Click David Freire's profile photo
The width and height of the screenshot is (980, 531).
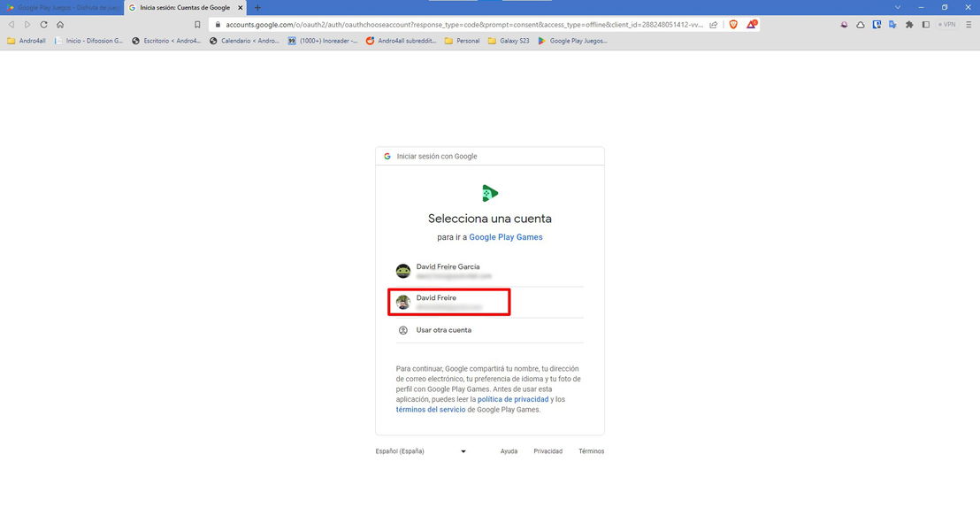point(403,302)
